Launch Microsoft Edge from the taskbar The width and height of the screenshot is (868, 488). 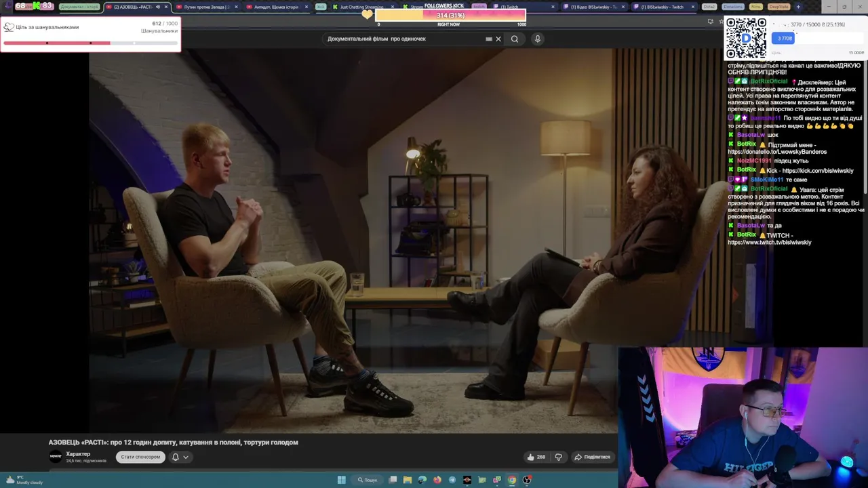(x=422, y=480)
